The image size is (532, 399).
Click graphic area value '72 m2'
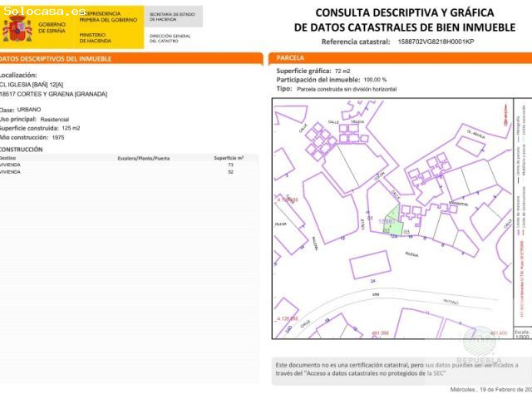coord(342,71)
